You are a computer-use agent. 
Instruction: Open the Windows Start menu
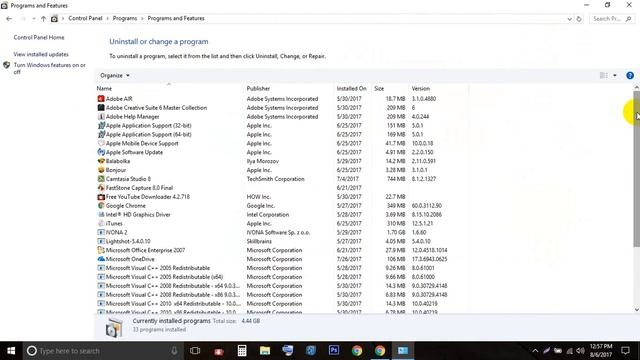(x=11, y=351)
